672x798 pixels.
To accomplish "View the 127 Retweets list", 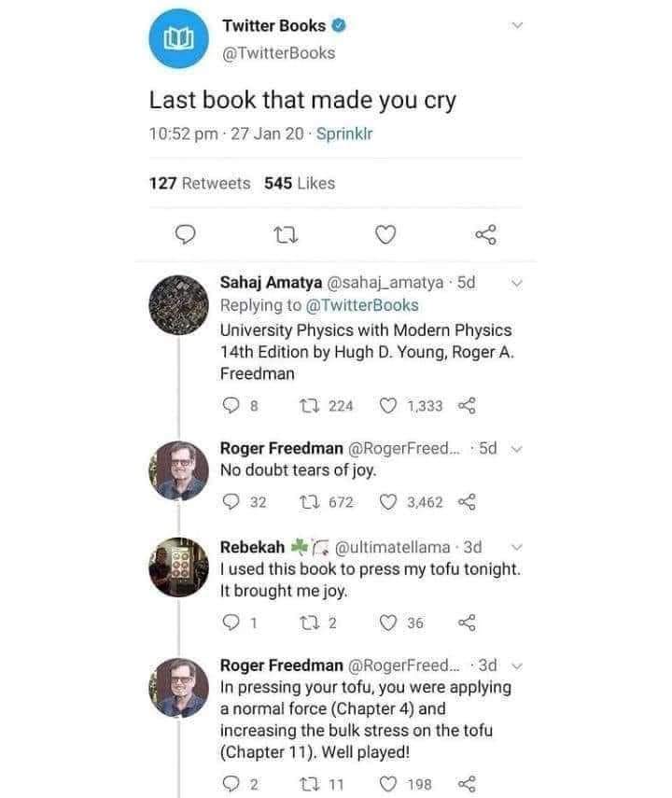I will [200, 183].
